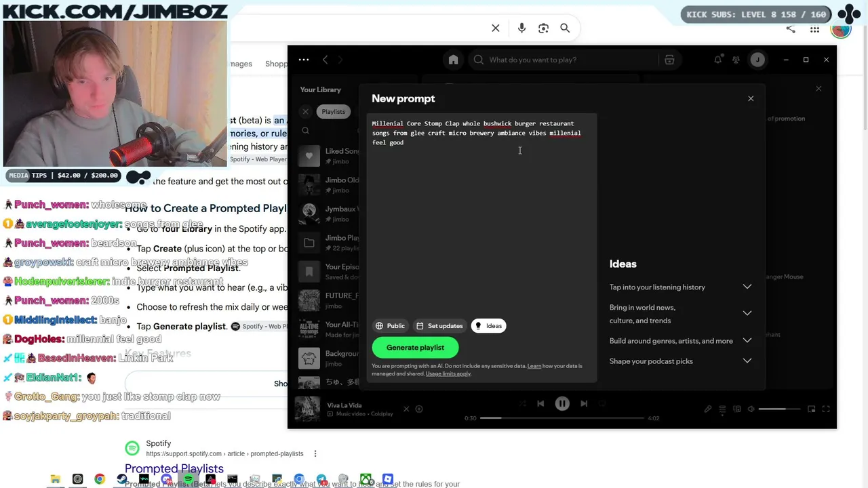This screenshot has width=868, height=488.
Task: Start Google voice search microphone
Action: pos(521,28)
